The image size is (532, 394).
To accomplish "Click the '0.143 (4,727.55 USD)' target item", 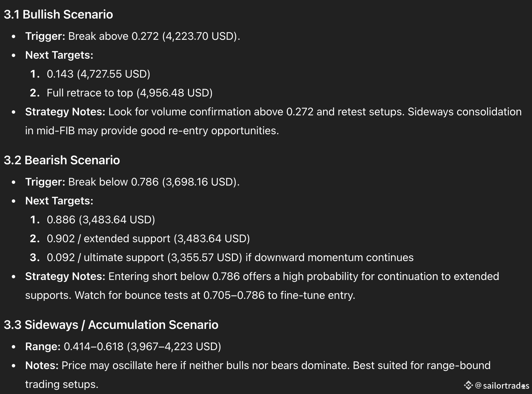I will 98,74.
